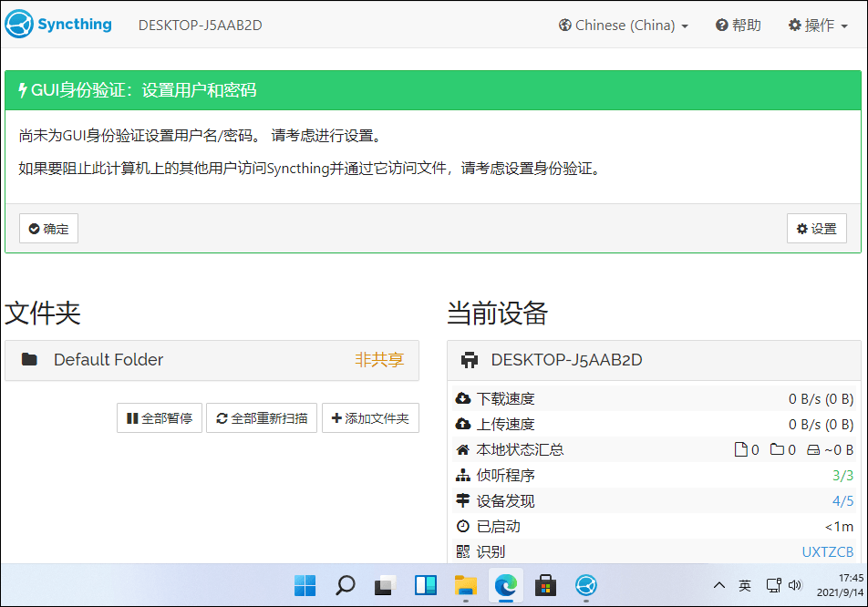
Task: Expand the Default Folder panel
Action: click(212, 360)
